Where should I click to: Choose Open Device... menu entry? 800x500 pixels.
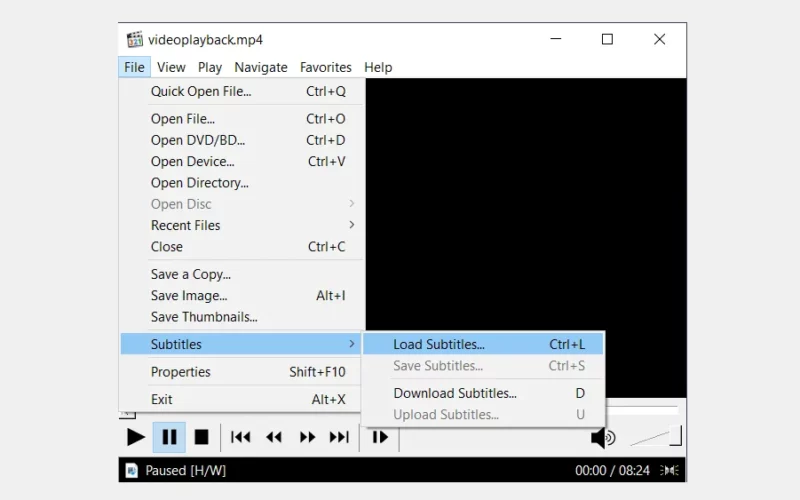tap(242, 162)
